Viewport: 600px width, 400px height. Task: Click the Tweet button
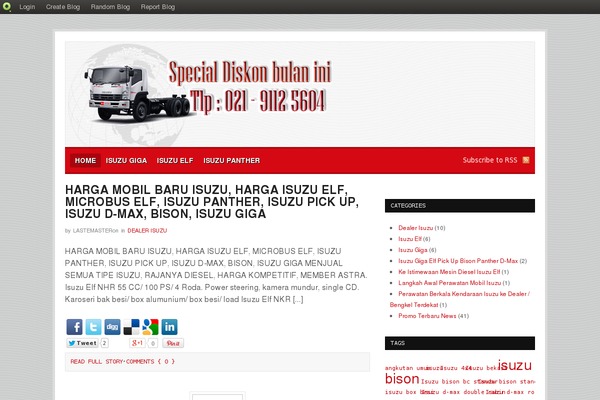(82, 343)
